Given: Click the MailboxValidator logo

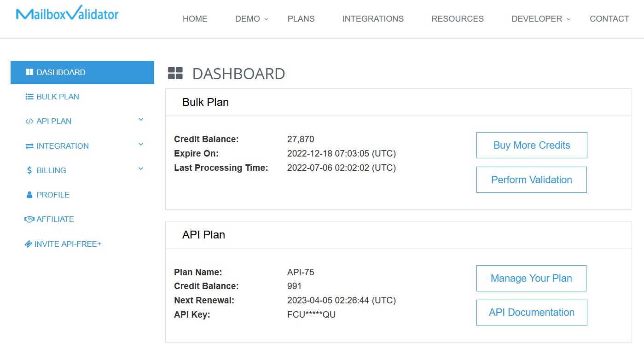Looking at the screenshot, I should [67, 14].
